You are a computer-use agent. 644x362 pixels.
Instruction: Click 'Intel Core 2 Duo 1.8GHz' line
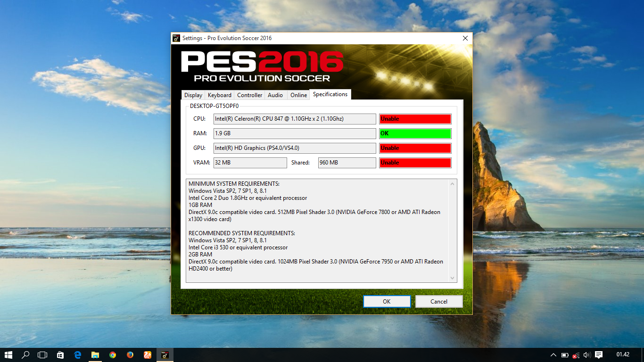coord(248,198)
